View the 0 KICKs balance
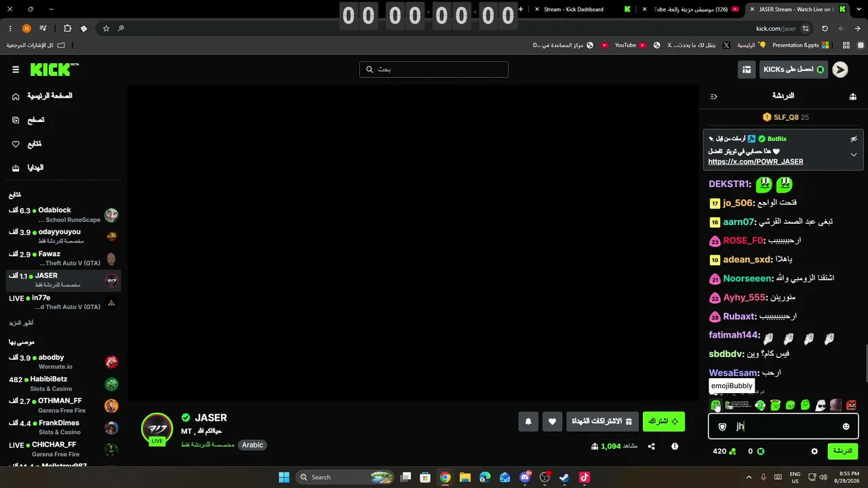The height and width of the screenshot is (488, 868). tap(756, 451)
